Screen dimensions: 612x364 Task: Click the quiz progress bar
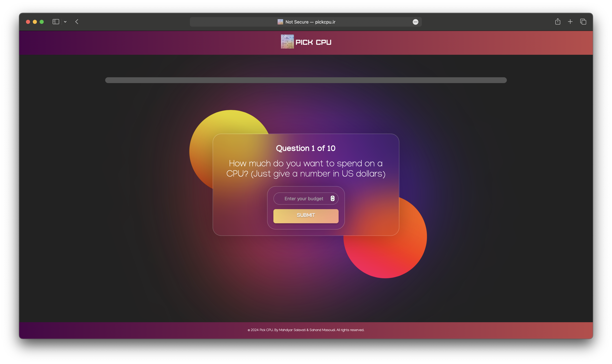click(306, 80)
